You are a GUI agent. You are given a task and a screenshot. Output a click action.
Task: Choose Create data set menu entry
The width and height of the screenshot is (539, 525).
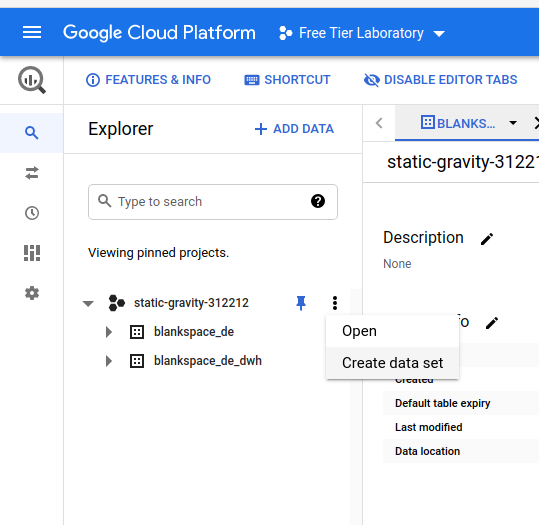coord(392,363)
